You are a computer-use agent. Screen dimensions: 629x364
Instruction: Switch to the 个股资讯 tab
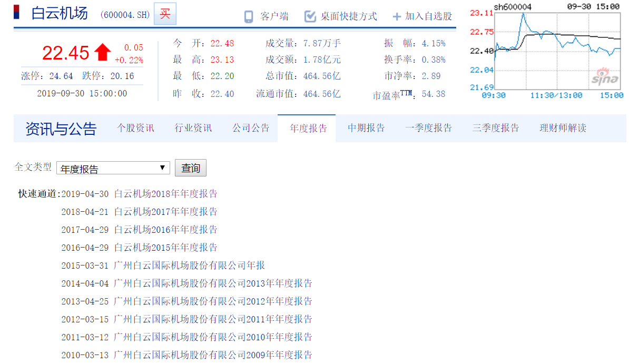[x=135, y=128]
